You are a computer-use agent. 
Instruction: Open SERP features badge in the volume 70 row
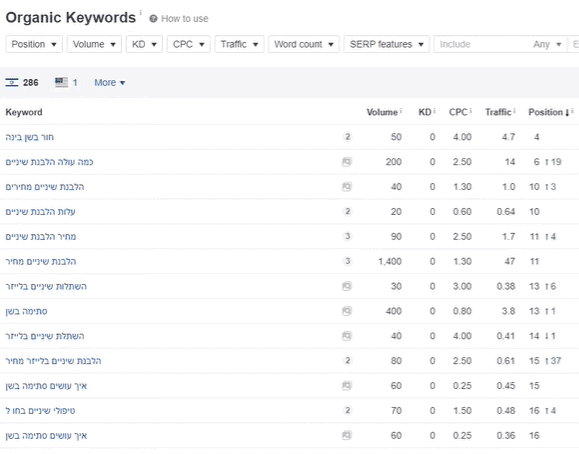(x=347, y=410)
